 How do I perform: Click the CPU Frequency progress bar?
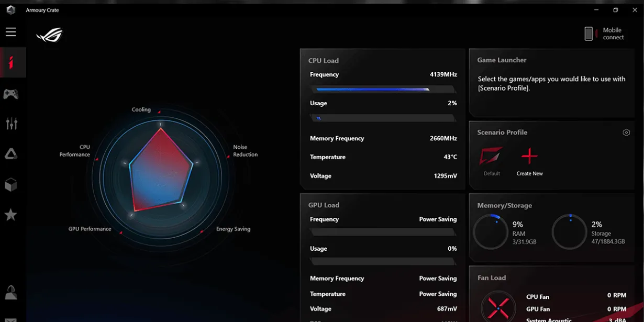(383, 90)
